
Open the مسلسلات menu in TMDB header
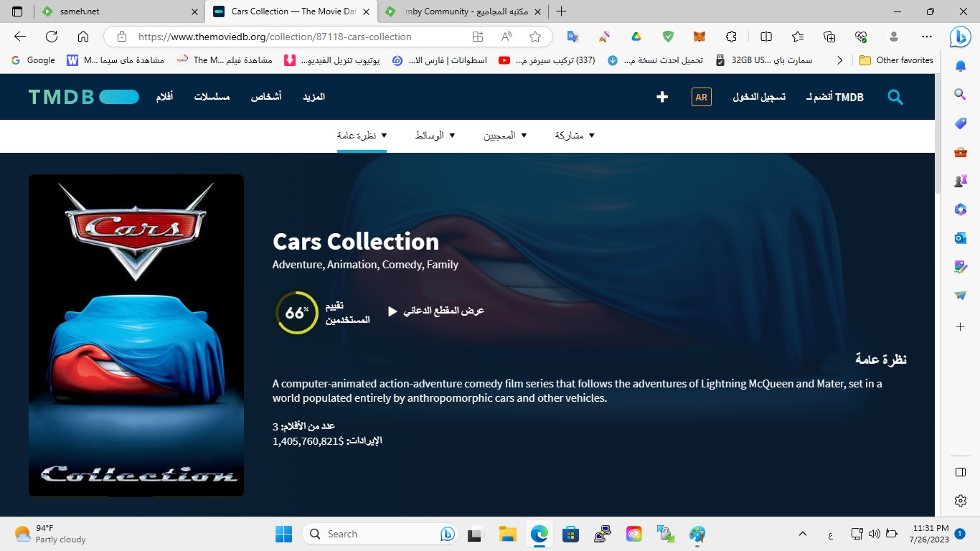coord(212,97)
